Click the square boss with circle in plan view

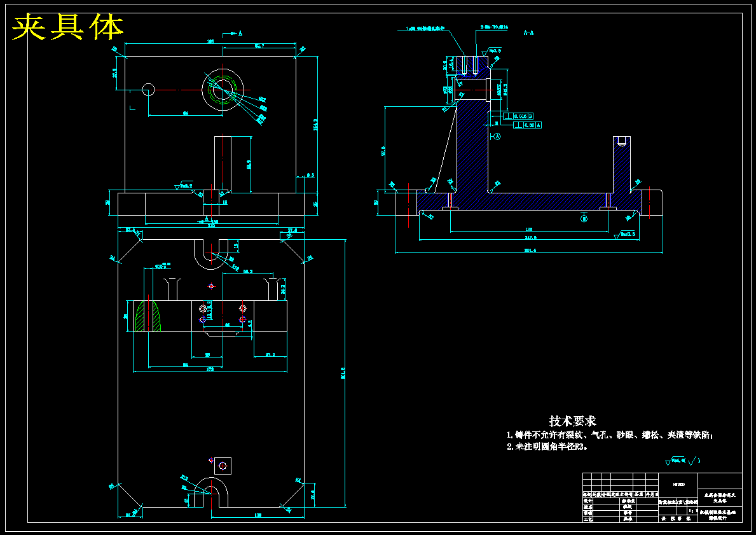[x=223, y=466]
